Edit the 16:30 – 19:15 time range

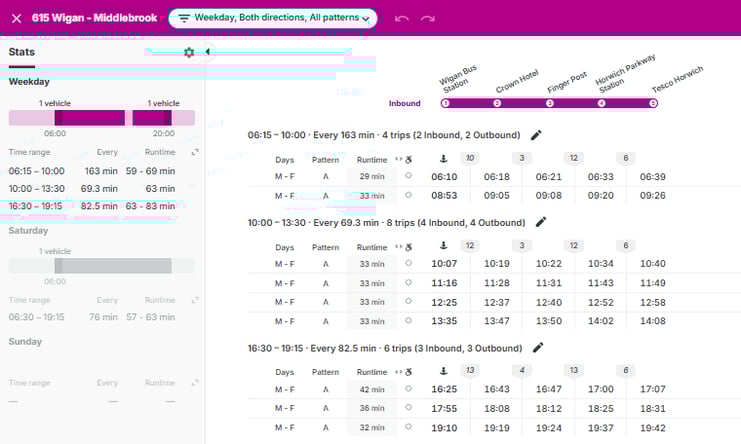coord(537,348)
